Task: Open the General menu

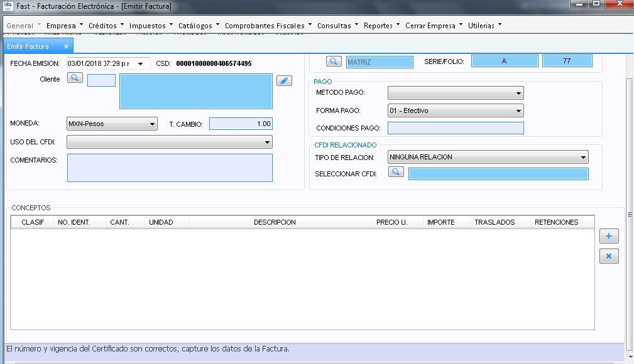Action: [x=23, y=26]
